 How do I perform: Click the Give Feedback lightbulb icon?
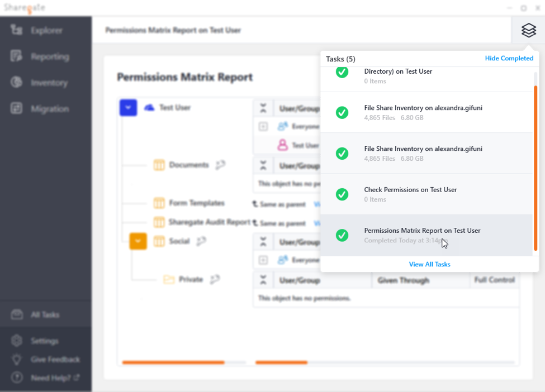pos(17,360)
